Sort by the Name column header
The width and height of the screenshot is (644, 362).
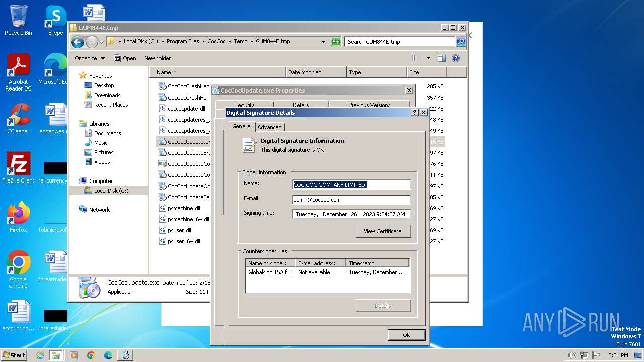(x=218, y=72)
